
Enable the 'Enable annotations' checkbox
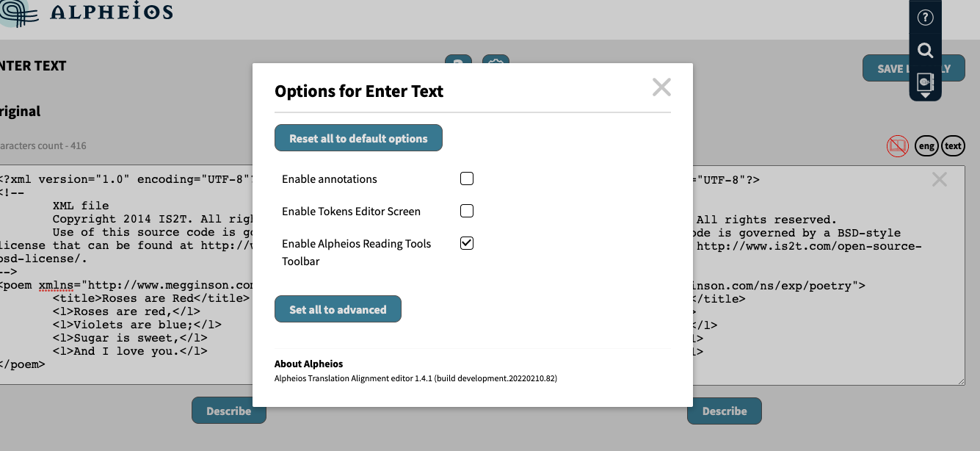(467, 178)
